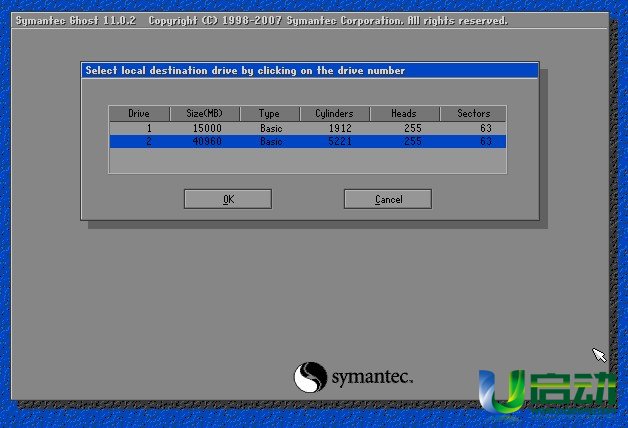Image resolution: width=628 pixels, height=428 pixels.
Task: Click the Basic type of drive 2
Action: pos(271,142)
